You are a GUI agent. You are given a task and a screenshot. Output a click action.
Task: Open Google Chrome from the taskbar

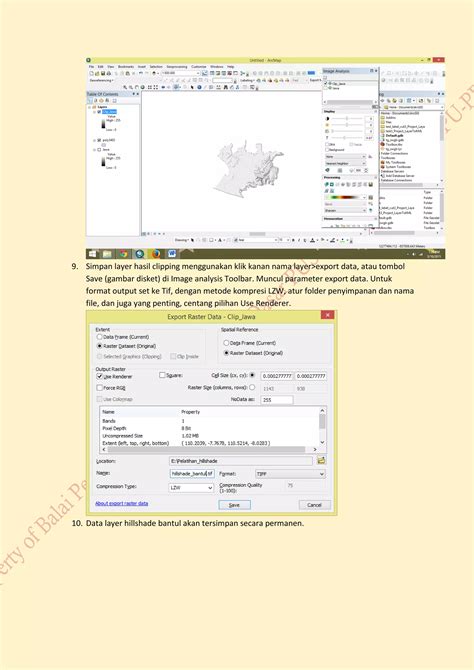point(124,254)
